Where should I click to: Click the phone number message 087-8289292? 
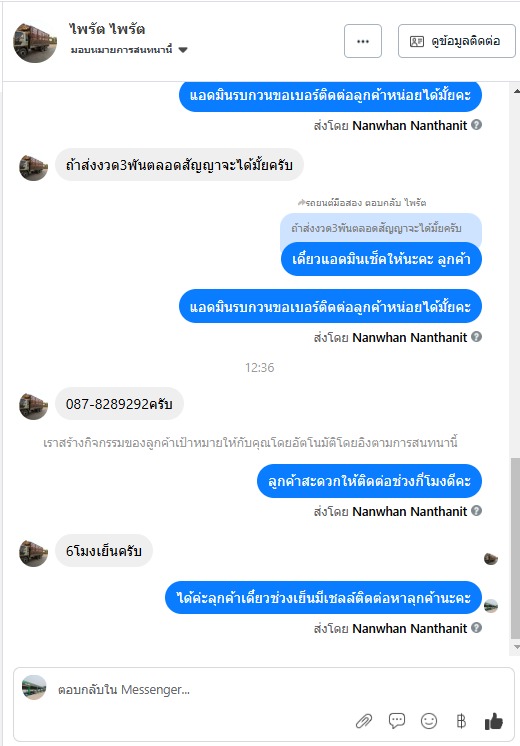click(x=119, y=404)
